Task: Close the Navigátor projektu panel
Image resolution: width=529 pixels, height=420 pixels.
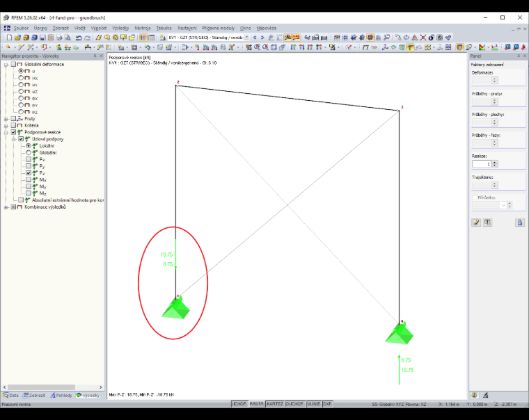Action: 101,56
